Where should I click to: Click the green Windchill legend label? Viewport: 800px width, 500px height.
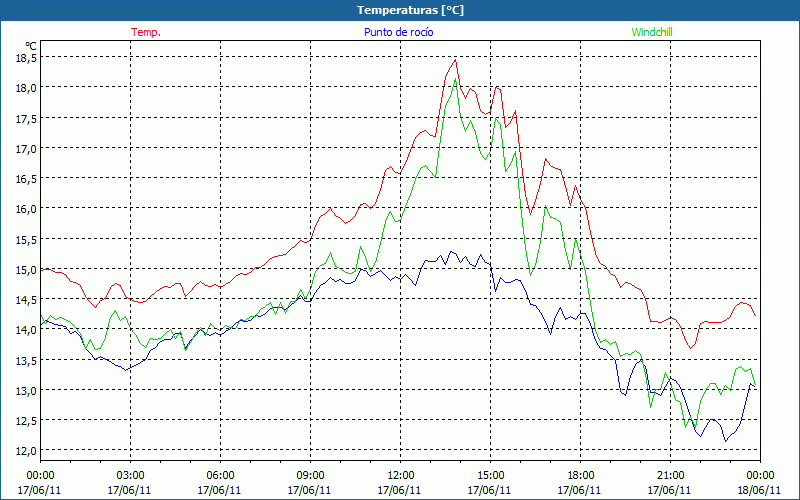pos(652,32)
